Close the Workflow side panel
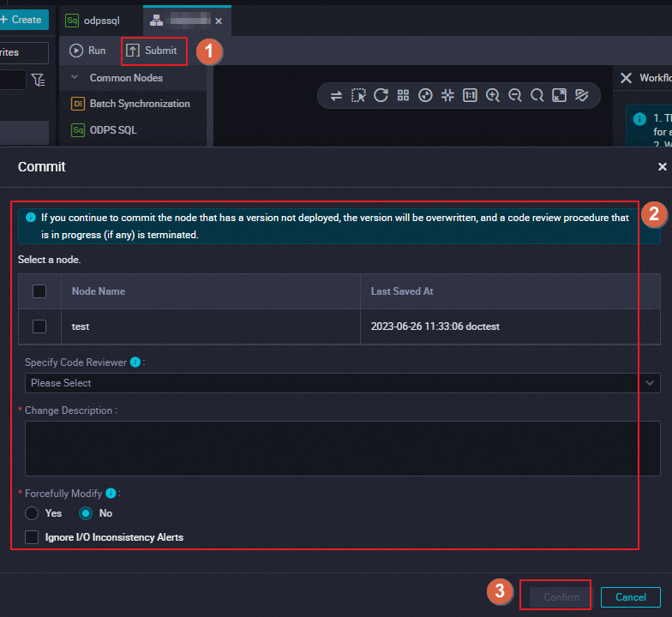Screen dimensions: 672x617 (626, 78)
